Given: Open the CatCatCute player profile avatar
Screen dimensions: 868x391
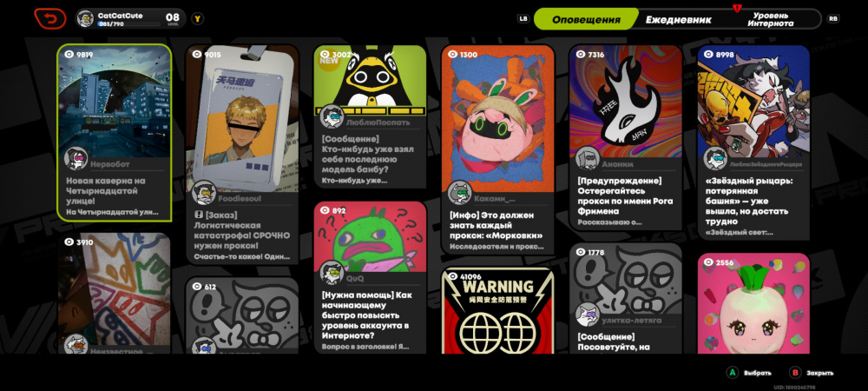Looking at the screenshot, I should click(x=85, y=19).
